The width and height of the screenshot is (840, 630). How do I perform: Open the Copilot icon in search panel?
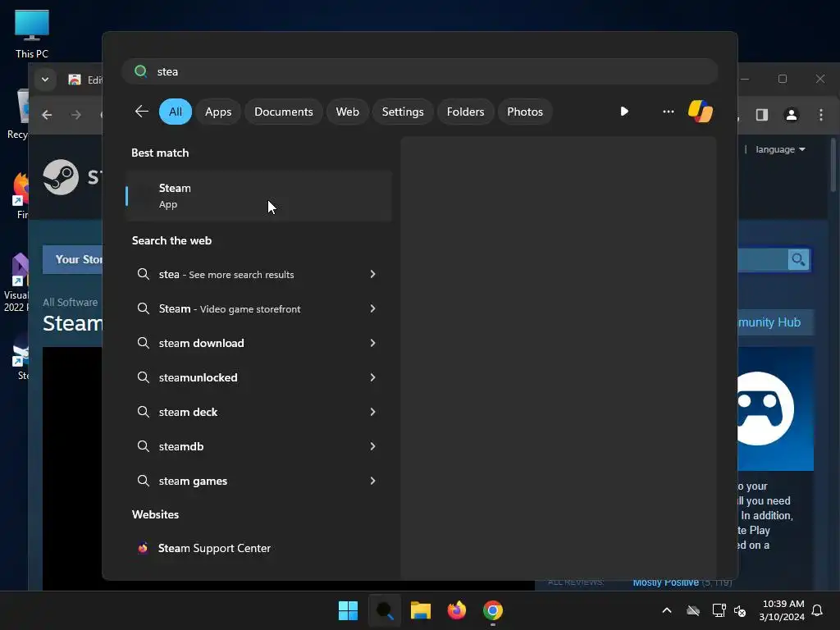701,112
